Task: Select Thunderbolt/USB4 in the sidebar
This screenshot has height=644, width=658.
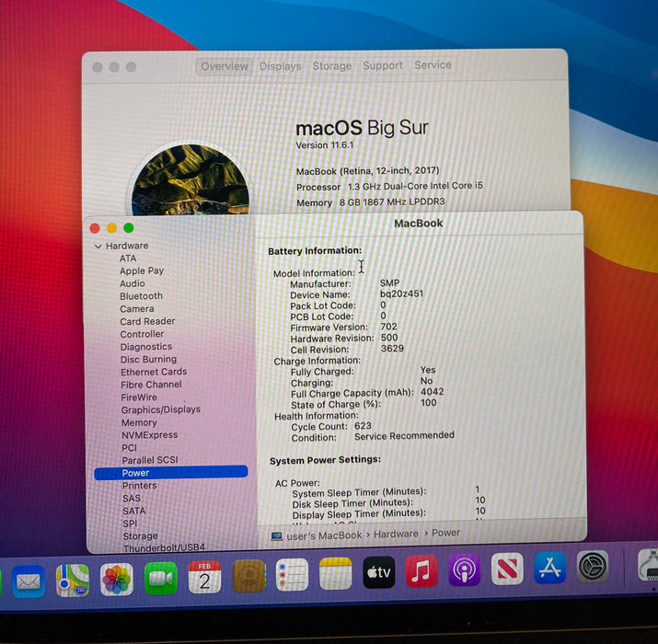Action: (x=164, y=547)
